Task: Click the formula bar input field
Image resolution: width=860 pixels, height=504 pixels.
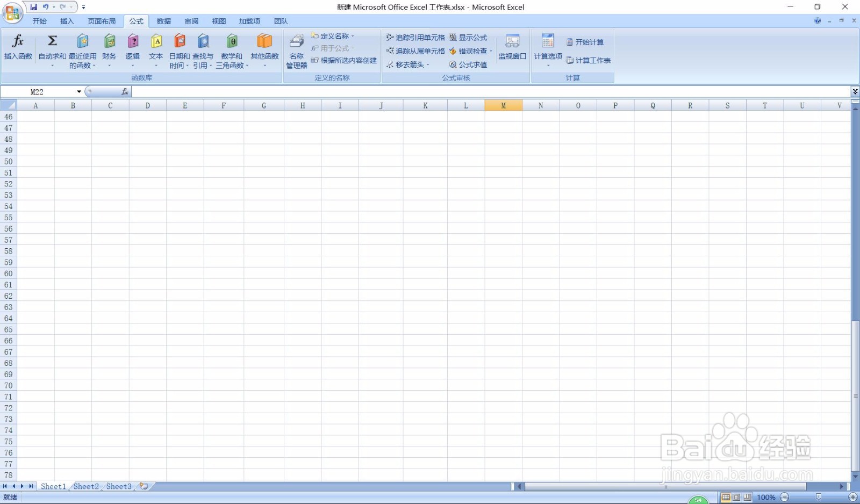Action: (491, 92)
